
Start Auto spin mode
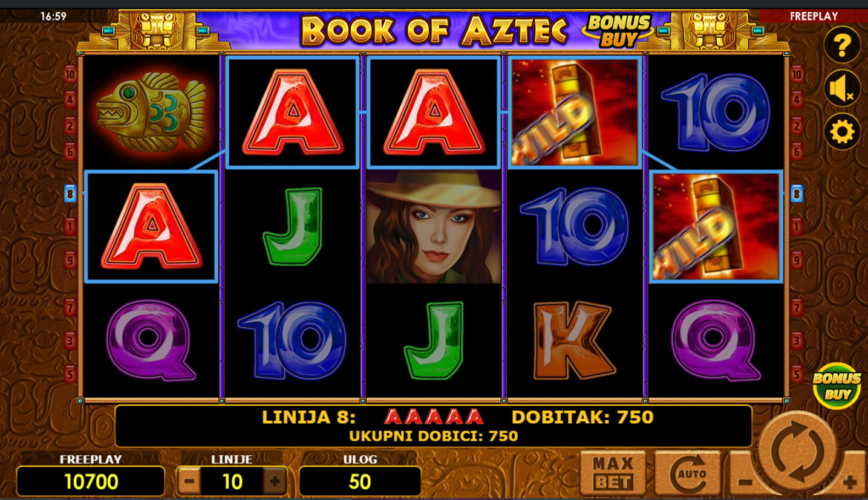click(688, 473)
